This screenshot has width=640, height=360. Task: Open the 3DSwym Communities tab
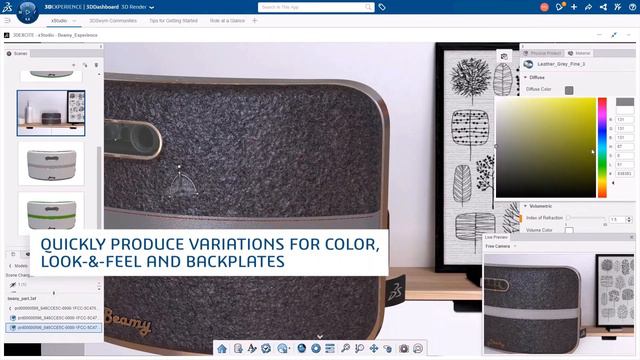point(113,20)
